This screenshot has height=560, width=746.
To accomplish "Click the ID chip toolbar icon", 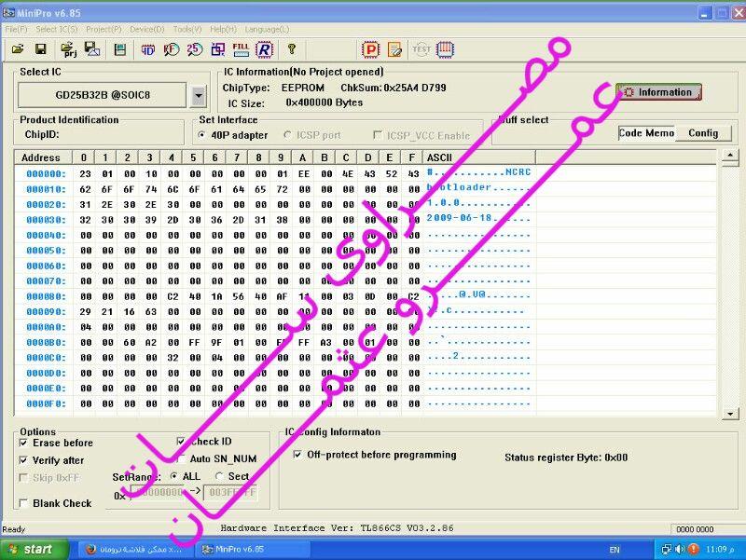I will (148, 49).
